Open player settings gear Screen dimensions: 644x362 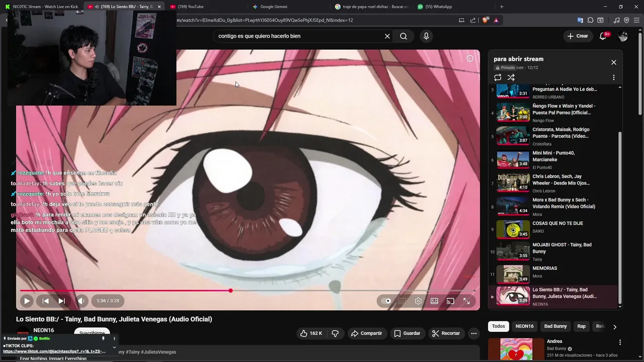tap(418, 301)
